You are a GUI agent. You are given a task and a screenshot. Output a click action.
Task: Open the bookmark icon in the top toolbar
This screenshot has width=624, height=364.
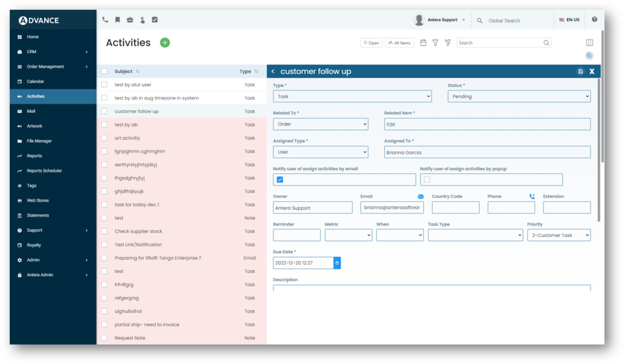tap(117, 19)
